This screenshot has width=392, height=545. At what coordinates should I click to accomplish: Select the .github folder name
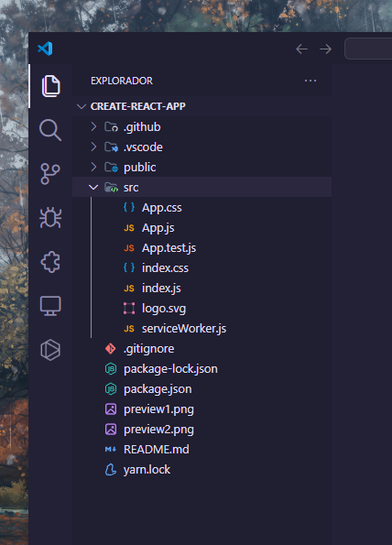[x=142, y=127]
